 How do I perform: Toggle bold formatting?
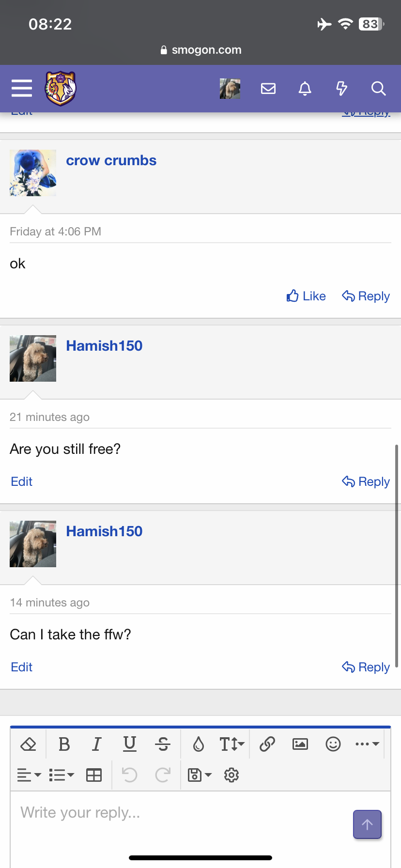coord(64,744)
